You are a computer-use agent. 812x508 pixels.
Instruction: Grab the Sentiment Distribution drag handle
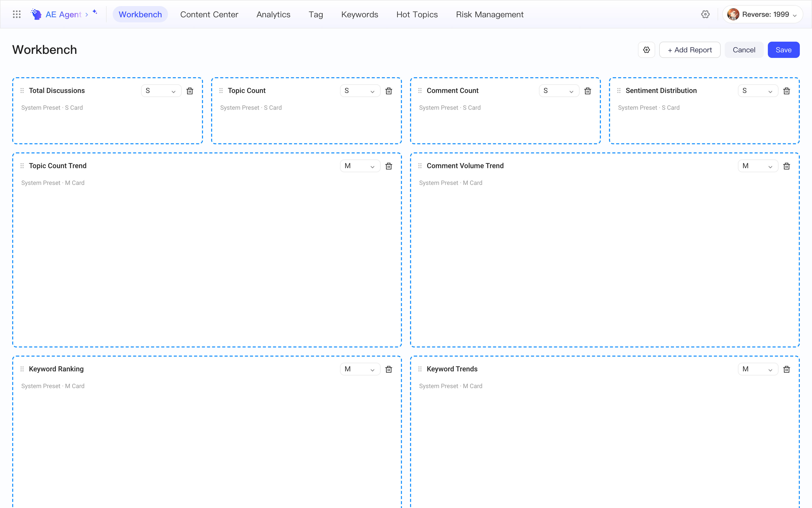(619, 91)
